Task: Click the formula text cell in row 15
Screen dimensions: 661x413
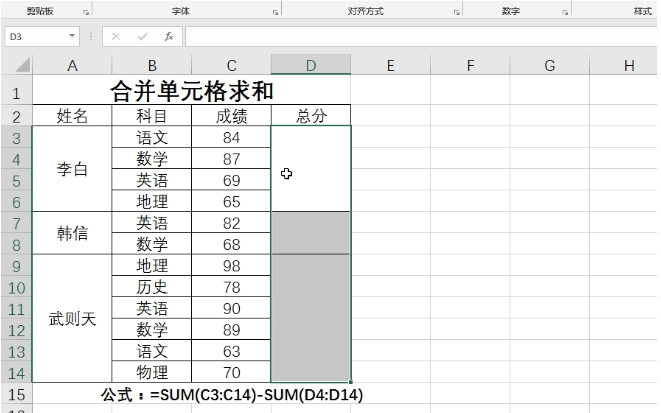Action: tap(231, 395)
